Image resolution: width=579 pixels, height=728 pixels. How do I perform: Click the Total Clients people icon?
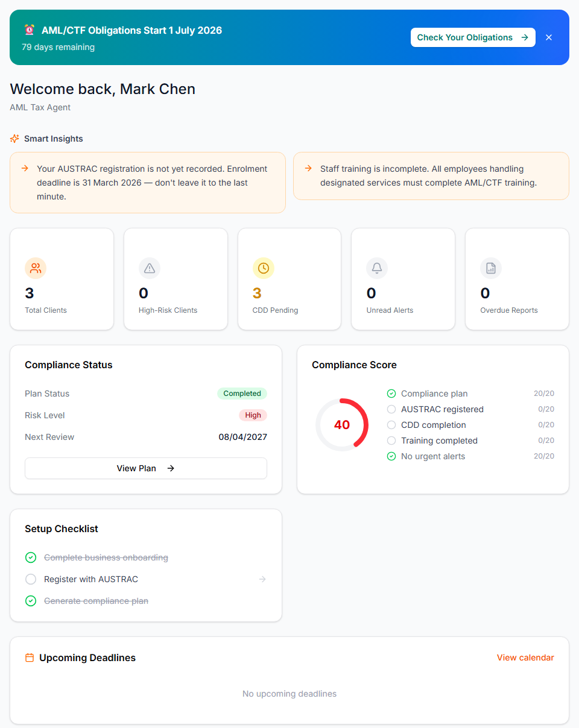point(36,268)
